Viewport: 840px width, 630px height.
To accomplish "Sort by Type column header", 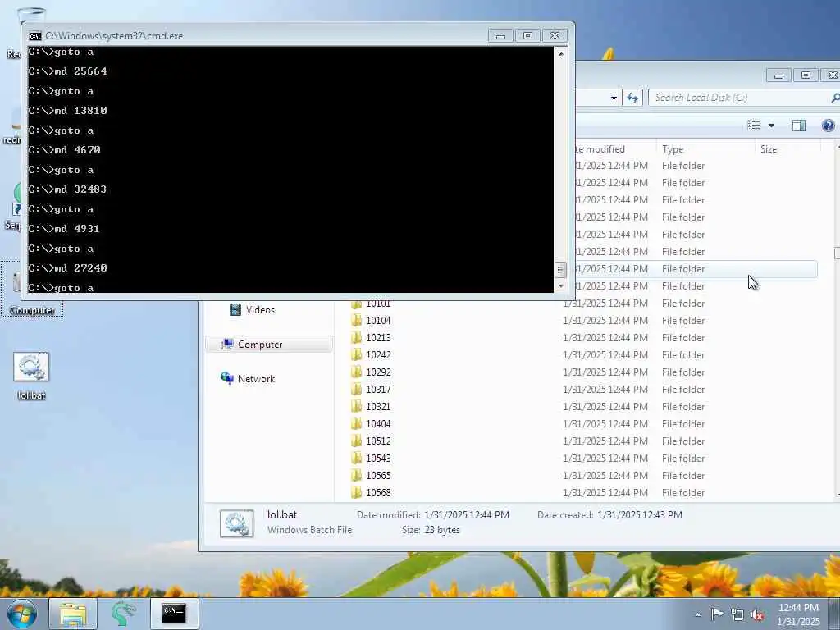I will 705,149.
